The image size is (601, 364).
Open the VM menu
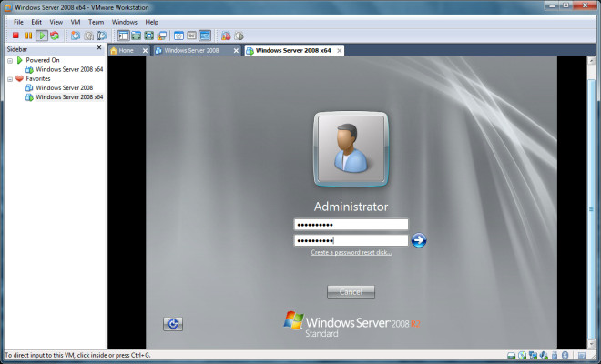76,22
